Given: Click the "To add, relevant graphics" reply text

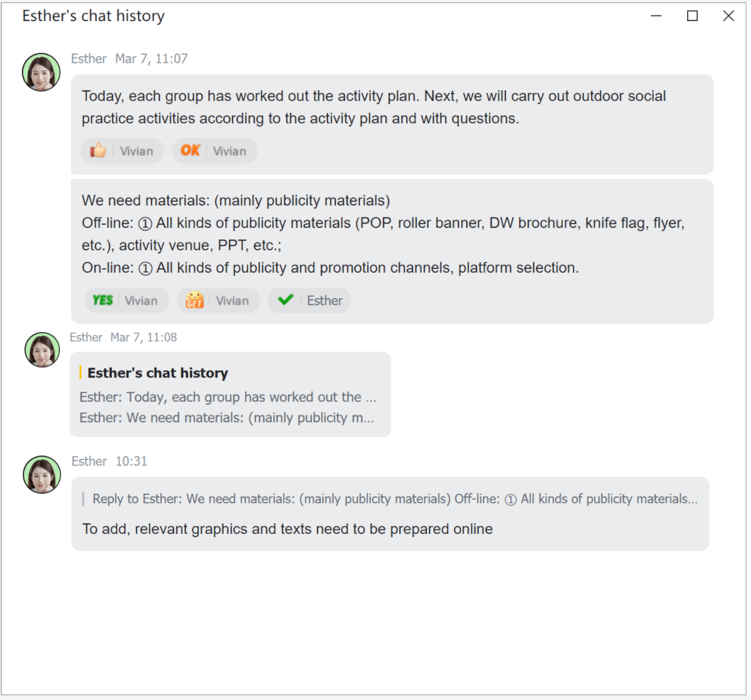Looking at the screenshot, I should tap(287, 529).
